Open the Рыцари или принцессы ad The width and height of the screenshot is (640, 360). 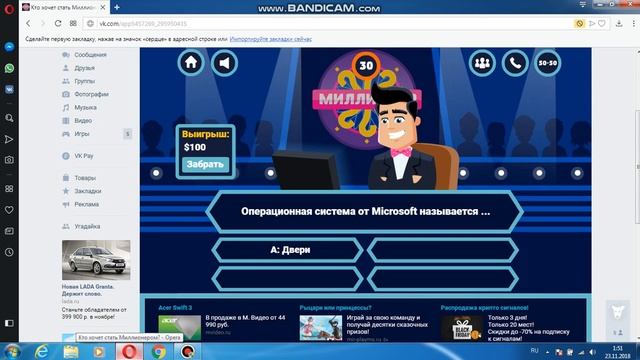(x=336, y=308)
